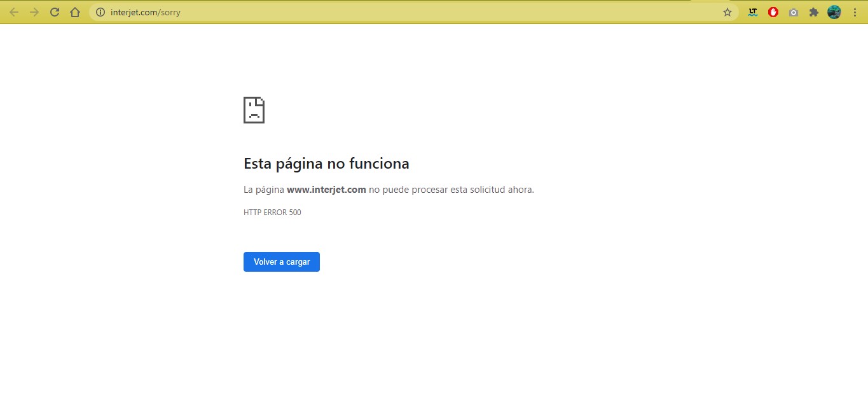Screen dimensions: 868x406
Task: Go to the home page via house icon
Action: (x=75, y=12)
